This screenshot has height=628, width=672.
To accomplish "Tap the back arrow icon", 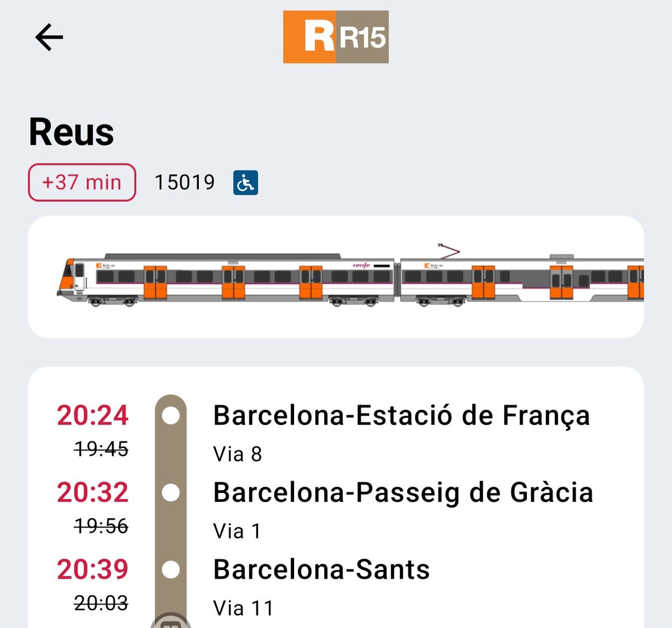I will tap(49, 38).
